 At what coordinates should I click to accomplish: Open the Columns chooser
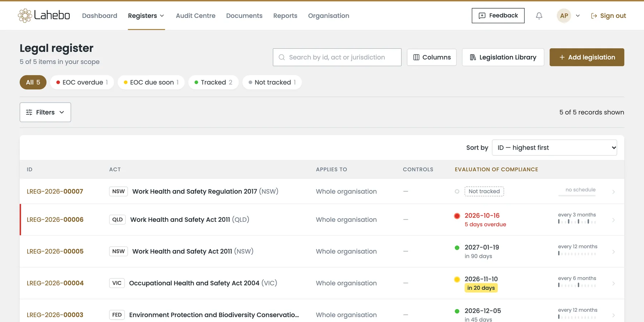pyautogui.click(x=432, y=57)
